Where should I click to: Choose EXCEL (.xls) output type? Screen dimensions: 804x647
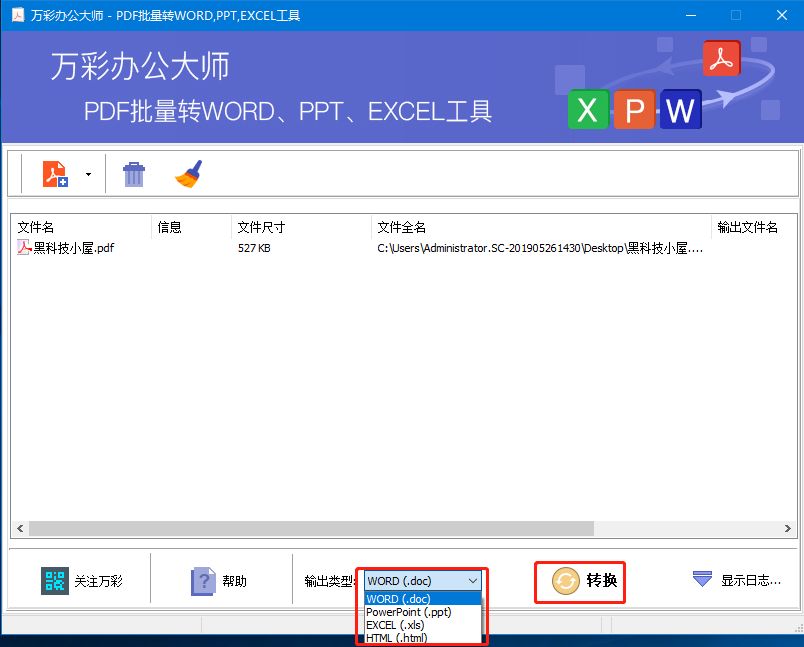(x=423, y=625)
